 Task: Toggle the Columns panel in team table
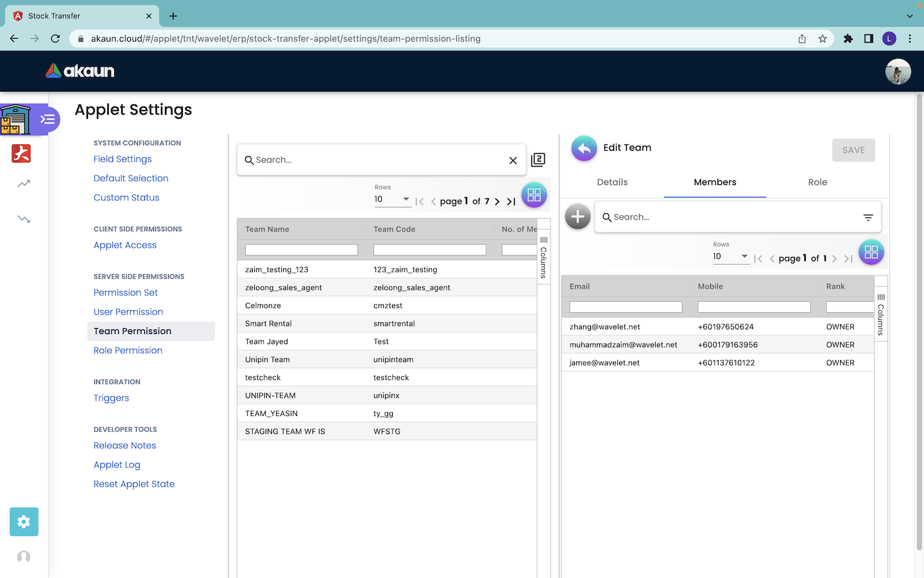(543, 257)
